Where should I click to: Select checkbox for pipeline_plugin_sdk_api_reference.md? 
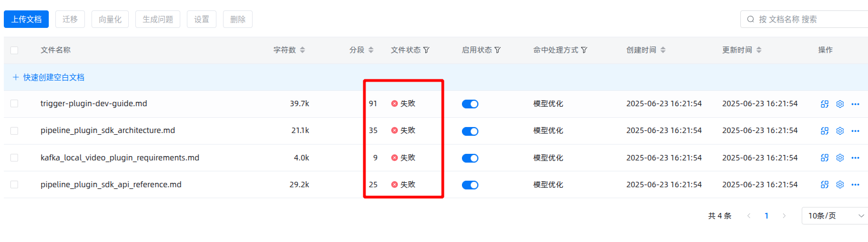[14, 185]
